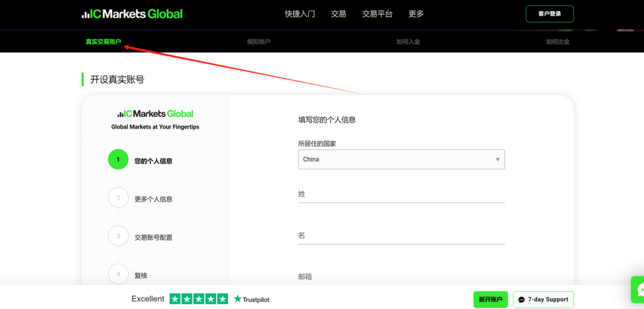Expand the 更多 navigation menu
The image size is (644, 309).
(416, 14)
